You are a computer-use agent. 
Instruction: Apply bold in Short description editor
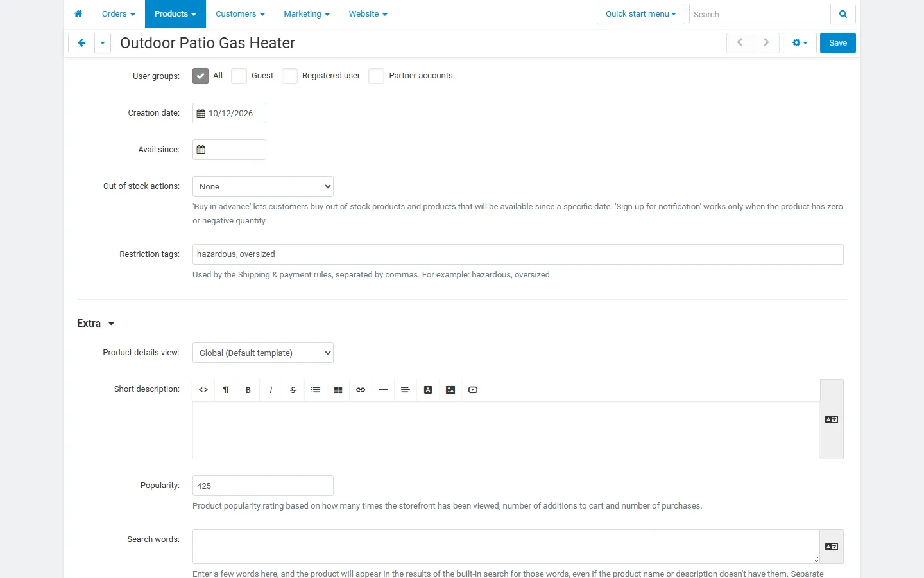point(248,390)
